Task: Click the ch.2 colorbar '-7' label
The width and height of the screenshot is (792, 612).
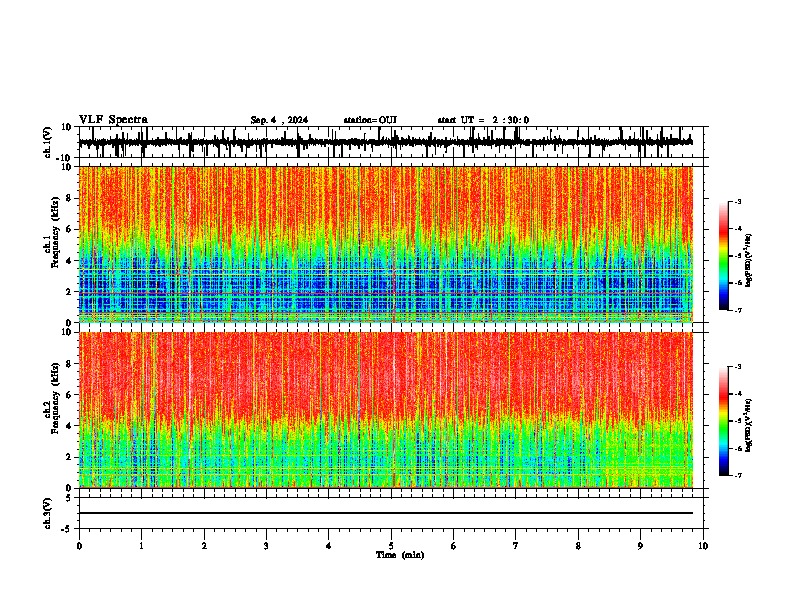Action: pyautogui.click(x=738, y=475)
